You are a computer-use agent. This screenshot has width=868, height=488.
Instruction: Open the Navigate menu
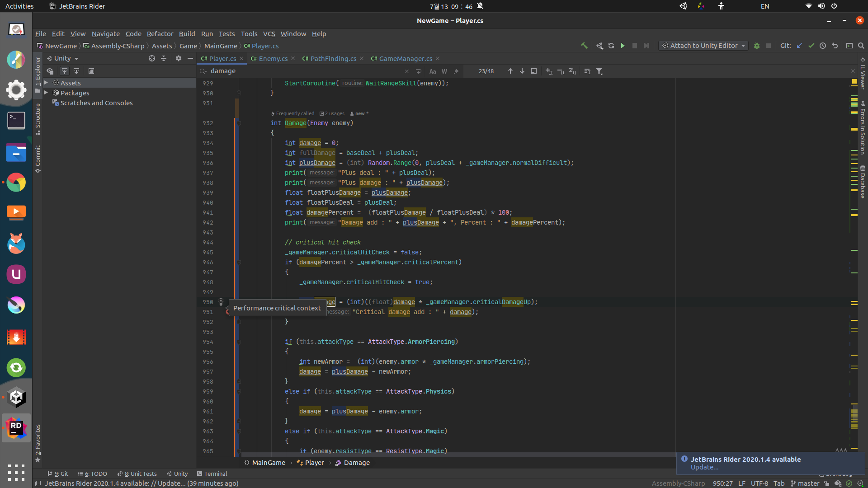[105, 34]
